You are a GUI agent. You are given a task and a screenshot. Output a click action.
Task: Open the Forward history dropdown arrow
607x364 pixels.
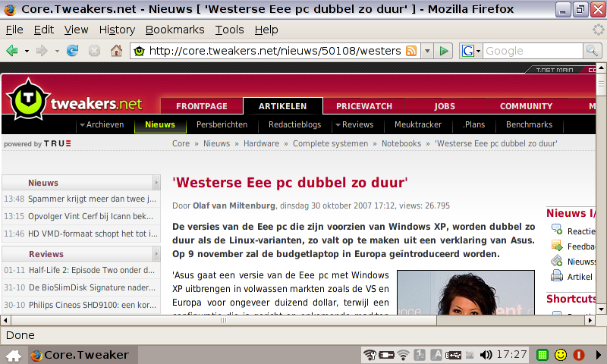(x=57, y=51)
